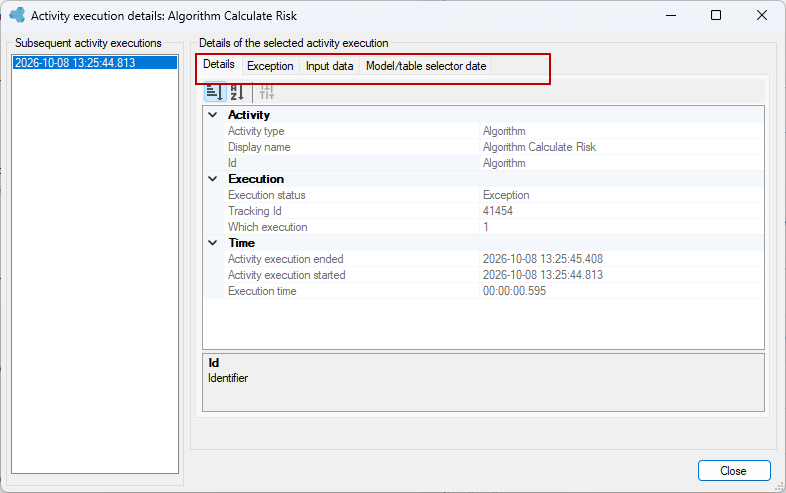Viewport: 786px width, 493px height.
Task: Click the Property Pages icon
Action: pos(267,92)
